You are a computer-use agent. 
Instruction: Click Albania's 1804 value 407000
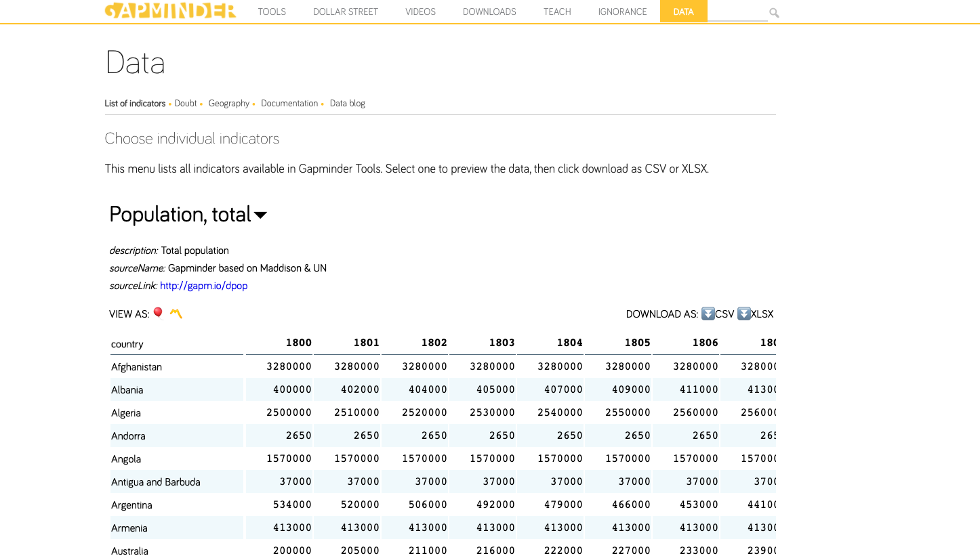[564, 389]
